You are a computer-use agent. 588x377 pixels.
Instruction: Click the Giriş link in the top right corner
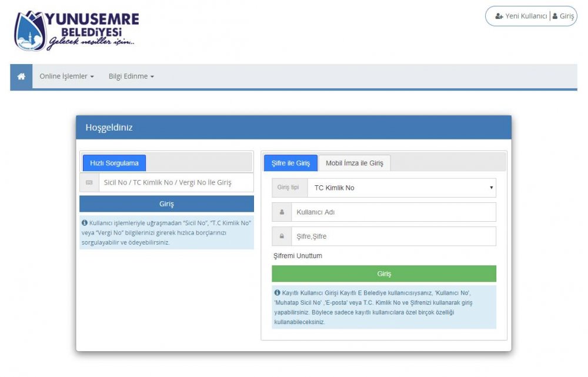point(563,16)
